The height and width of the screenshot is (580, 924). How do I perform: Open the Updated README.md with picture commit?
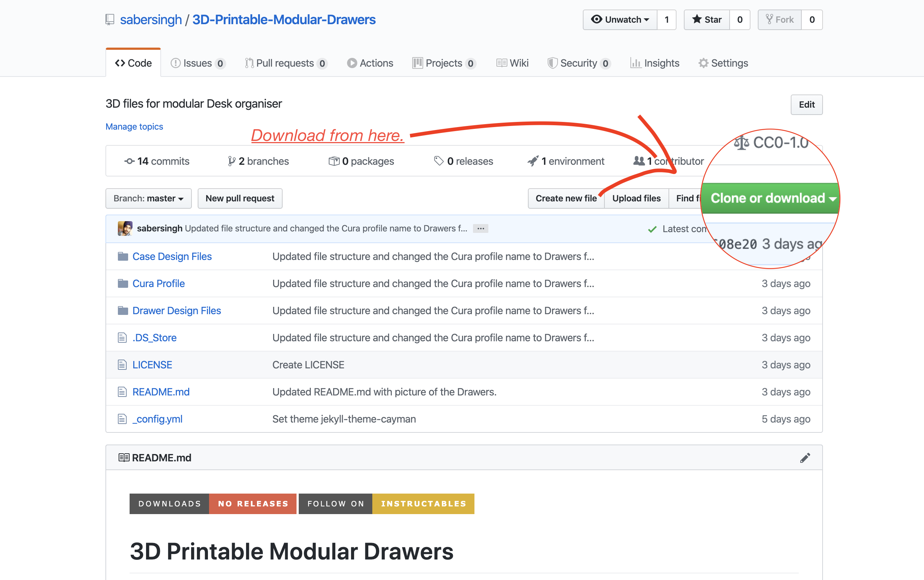384,392
